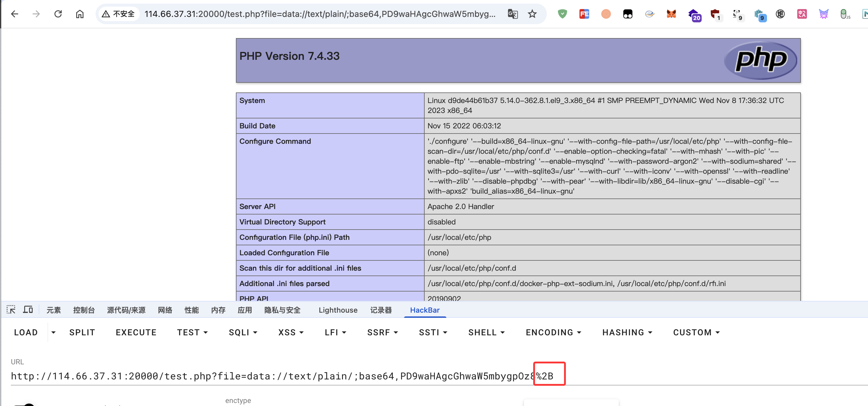Expand the SQLI dropdown menu
Image resolution: width=868 pixels, height=406 pixels.
[243, 332]
